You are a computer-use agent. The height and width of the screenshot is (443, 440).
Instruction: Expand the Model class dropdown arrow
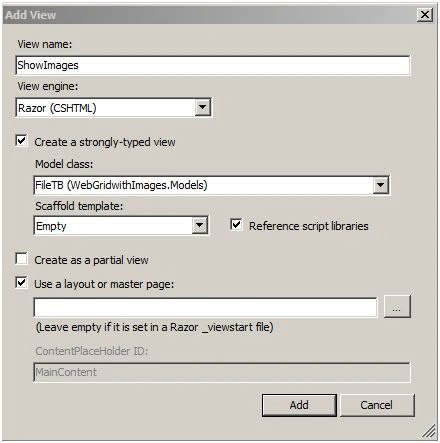(x=380, y=185)
